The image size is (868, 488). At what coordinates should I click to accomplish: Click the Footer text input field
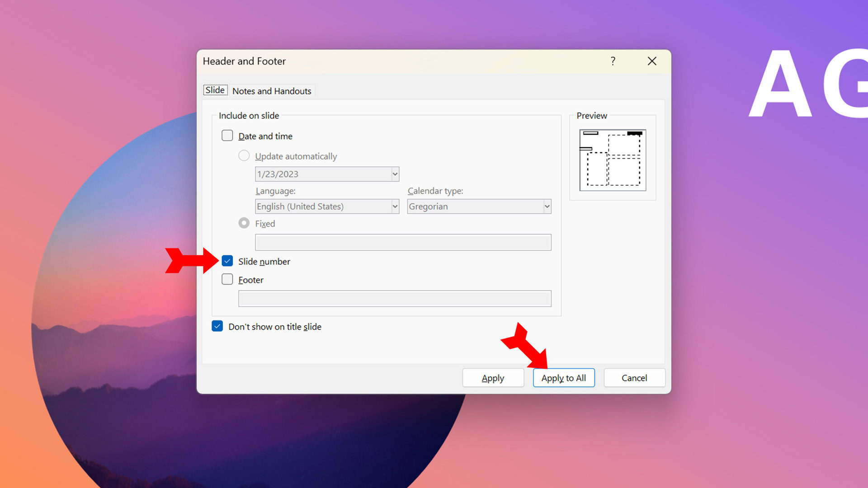tap(395, 299)
